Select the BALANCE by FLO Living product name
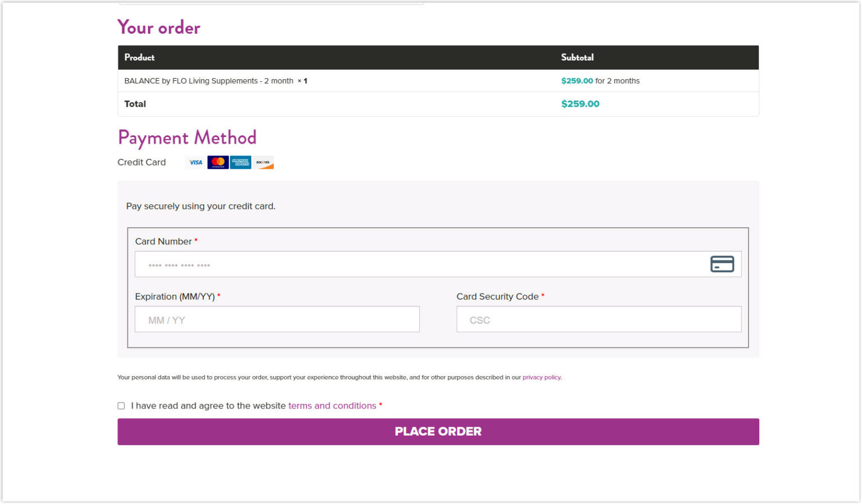The width and height of the screenshot is (862, 504). click(210, 80)
